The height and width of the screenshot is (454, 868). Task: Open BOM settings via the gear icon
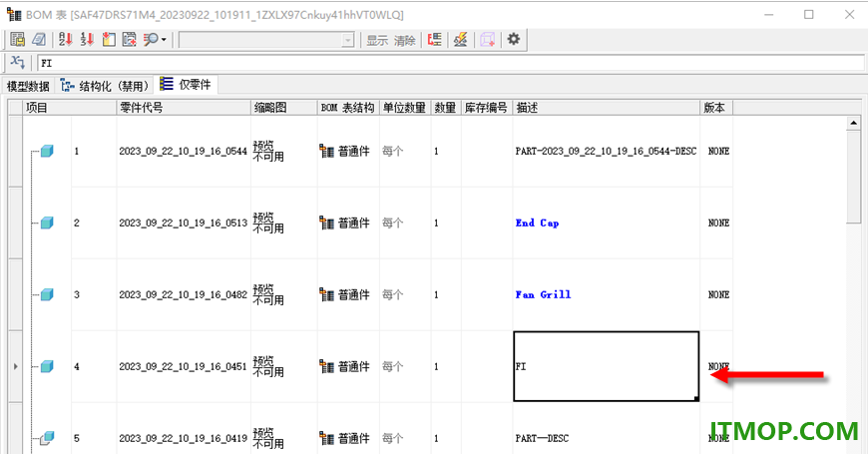pos(514,39)
